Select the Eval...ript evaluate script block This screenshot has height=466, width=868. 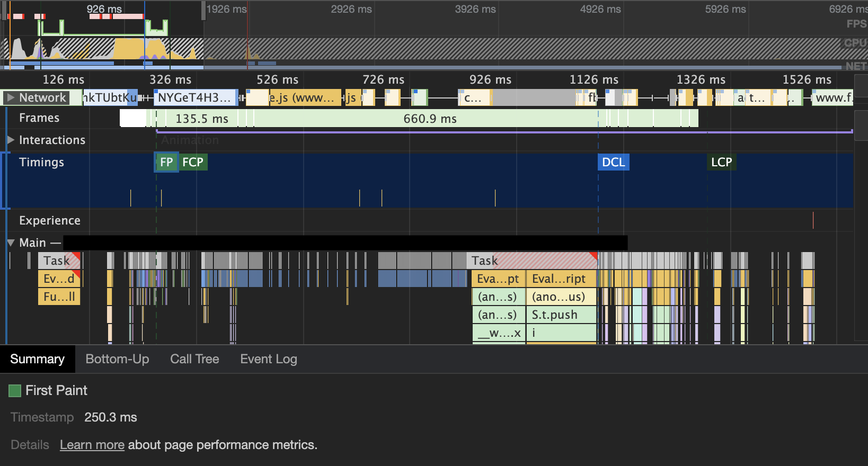(561, 279)
